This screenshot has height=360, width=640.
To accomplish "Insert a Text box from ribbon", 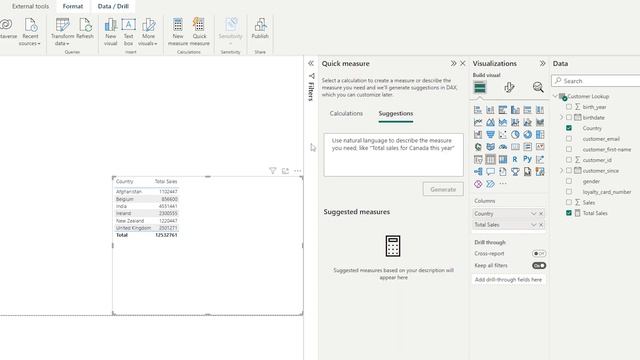I will pos(128,25).
